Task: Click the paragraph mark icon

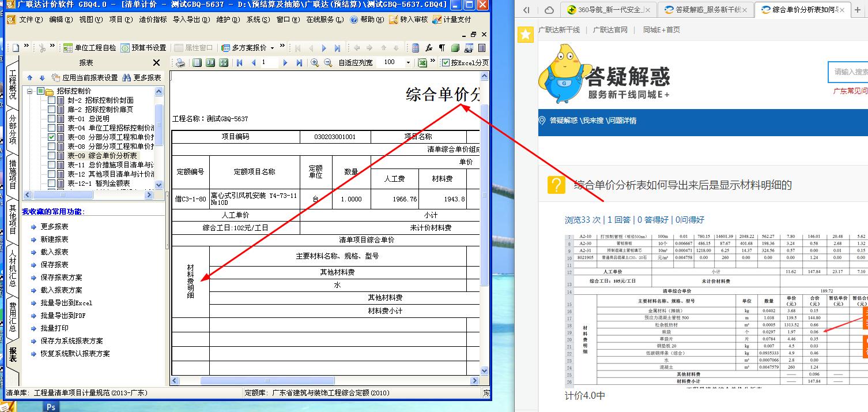Action: click(442, 48)
